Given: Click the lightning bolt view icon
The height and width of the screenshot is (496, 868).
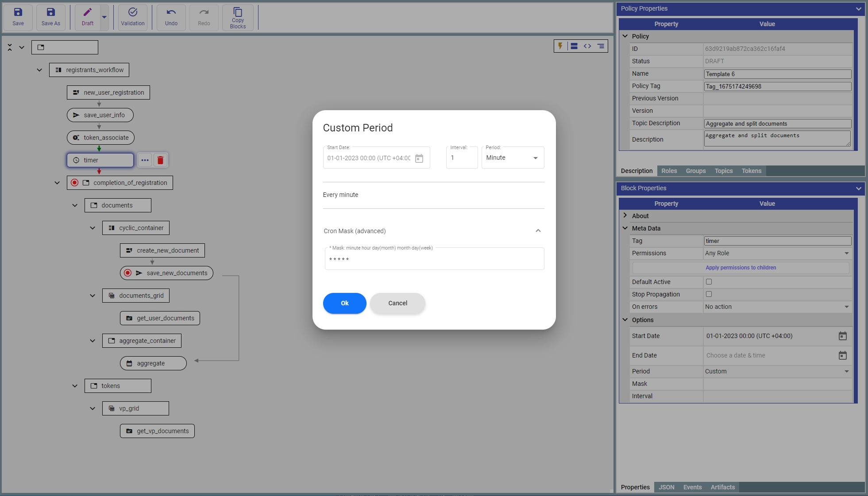Looking at the screenshot, I should (560, 46).
